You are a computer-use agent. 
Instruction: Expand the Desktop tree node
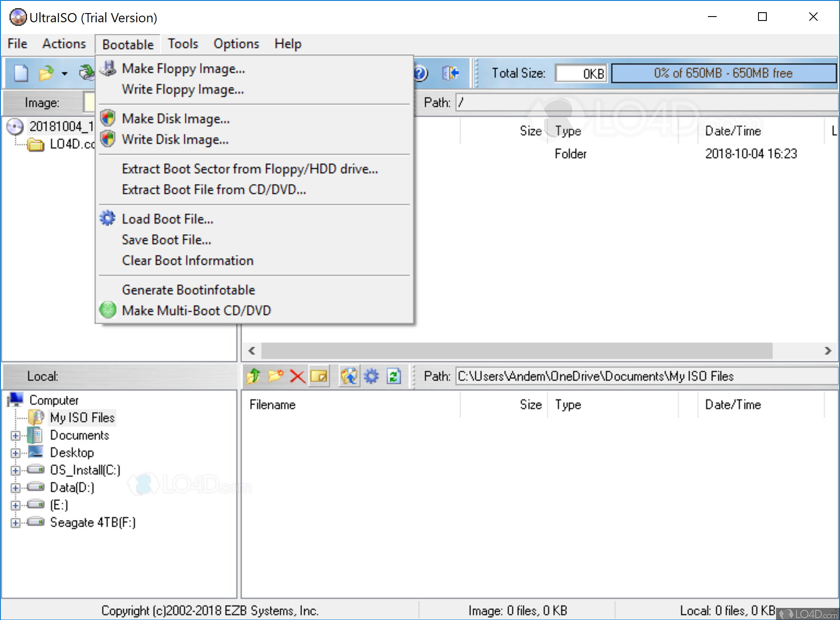click(x=15, y=453)
